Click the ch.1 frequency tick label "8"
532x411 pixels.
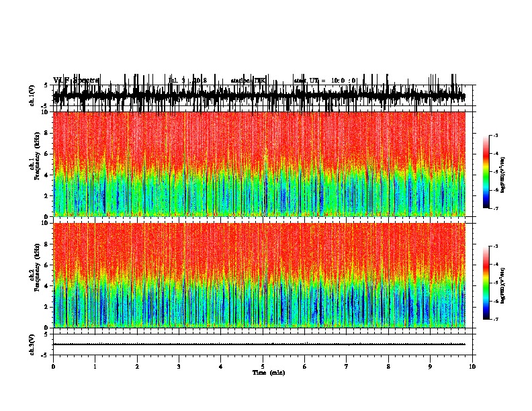click(x=47, y=133)
